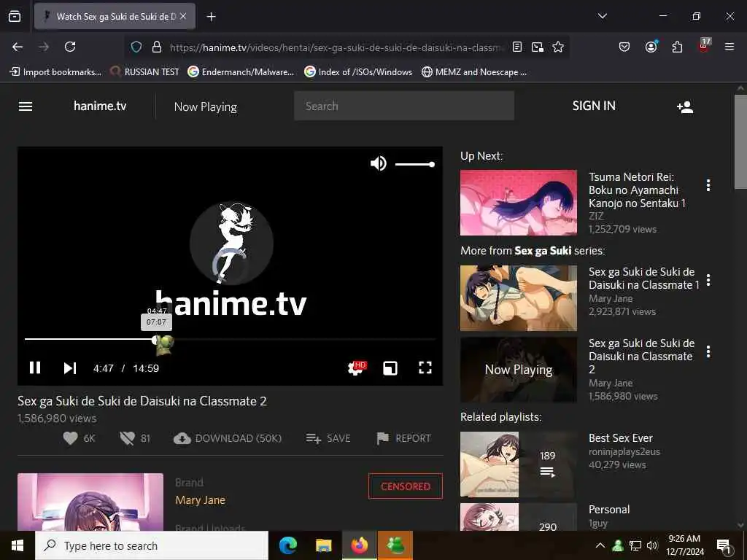The height and width of the screenshot is (560, 747).
Task: Open the Firefox account menu
Action: (x=651, y=47)
